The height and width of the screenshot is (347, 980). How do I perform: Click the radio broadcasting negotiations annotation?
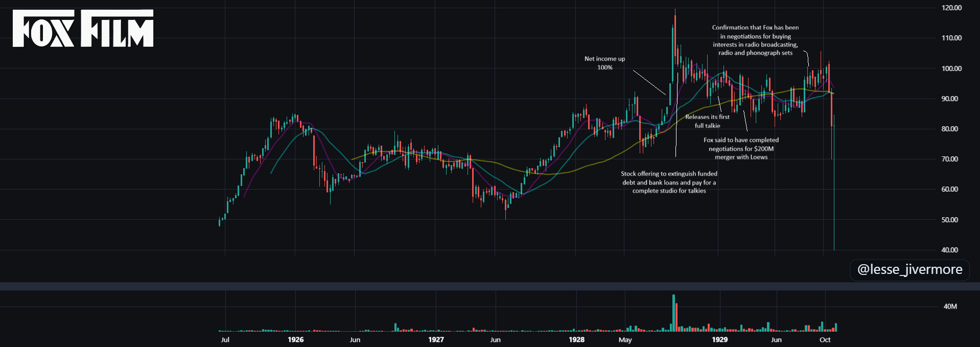pos(755,40)
